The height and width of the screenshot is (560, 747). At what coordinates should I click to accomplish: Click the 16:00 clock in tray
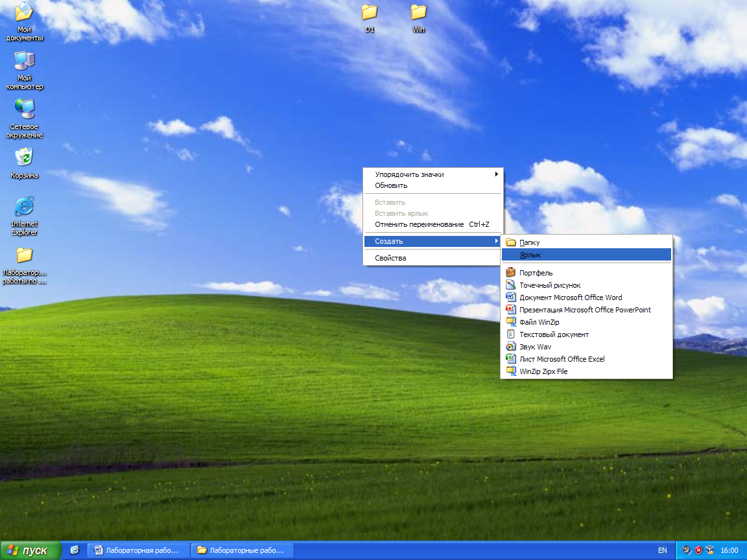(729, 550)
